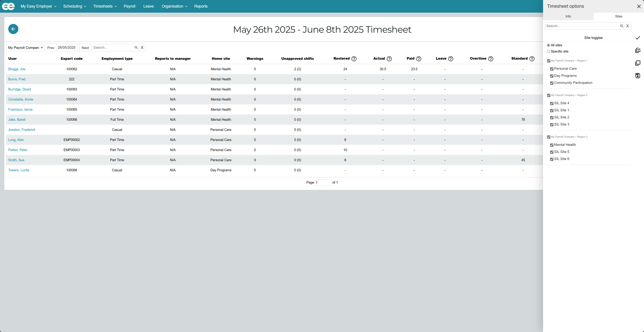The height and width of the screenshot is (332, 644).
Task: Clear the timesheet search with X
Action: 142,48
